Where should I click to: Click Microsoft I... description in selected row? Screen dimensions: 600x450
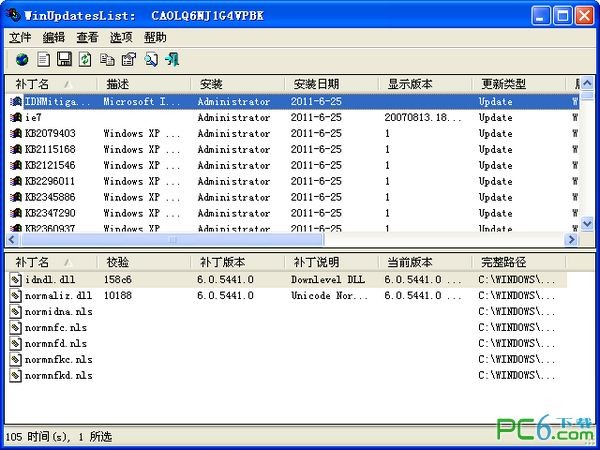(142, 102)
